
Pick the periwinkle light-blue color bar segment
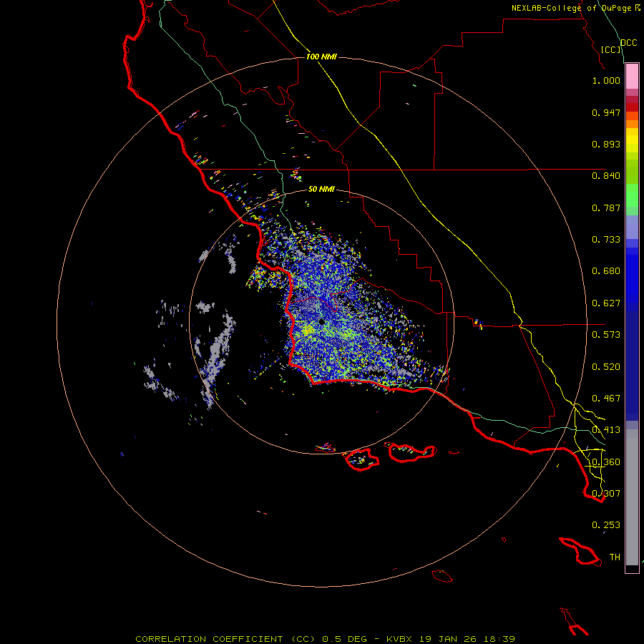(632, 227)
